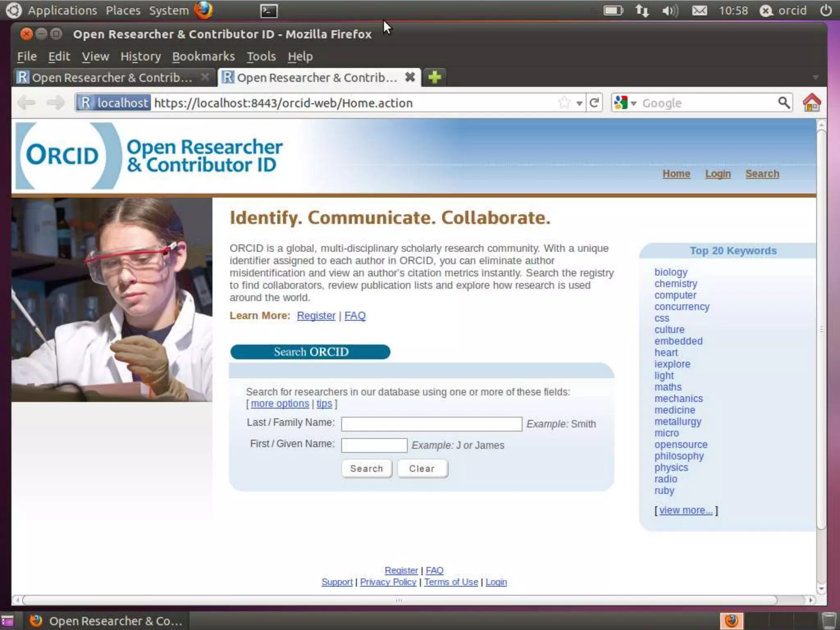
Task: Click the Last / Family Name field
Action: 431,424
